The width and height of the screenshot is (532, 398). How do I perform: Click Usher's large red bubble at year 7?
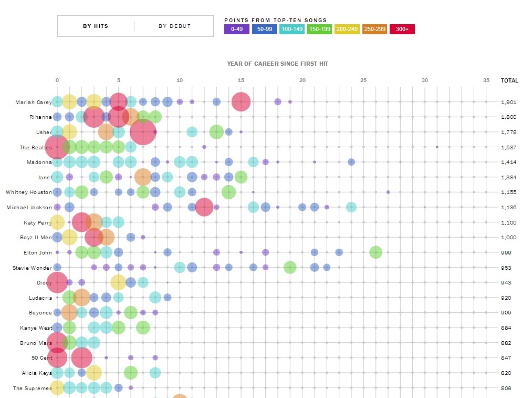click(143, 132)
